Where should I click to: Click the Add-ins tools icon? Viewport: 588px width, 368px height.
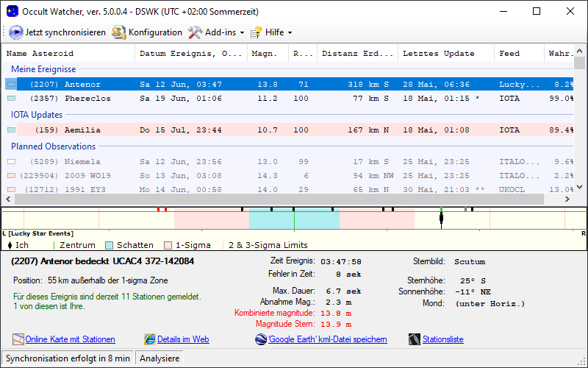195,32
